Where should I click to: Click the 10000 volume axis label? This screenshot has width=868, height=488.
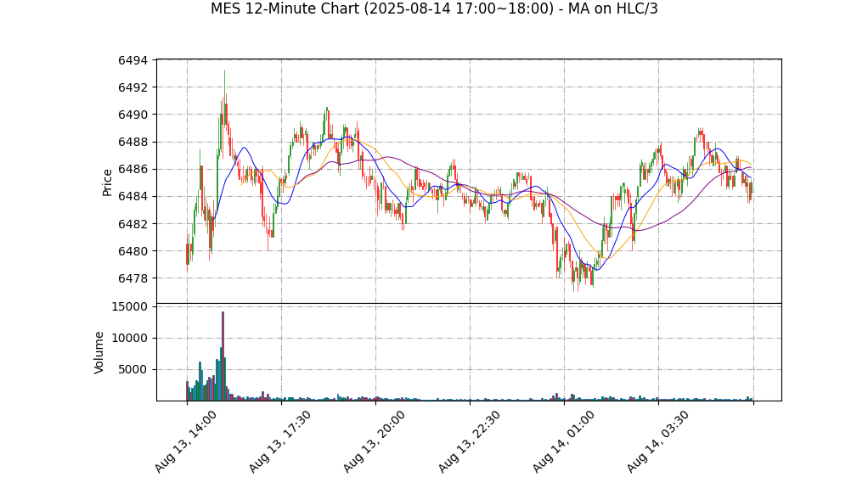click(x=130, y=338)
